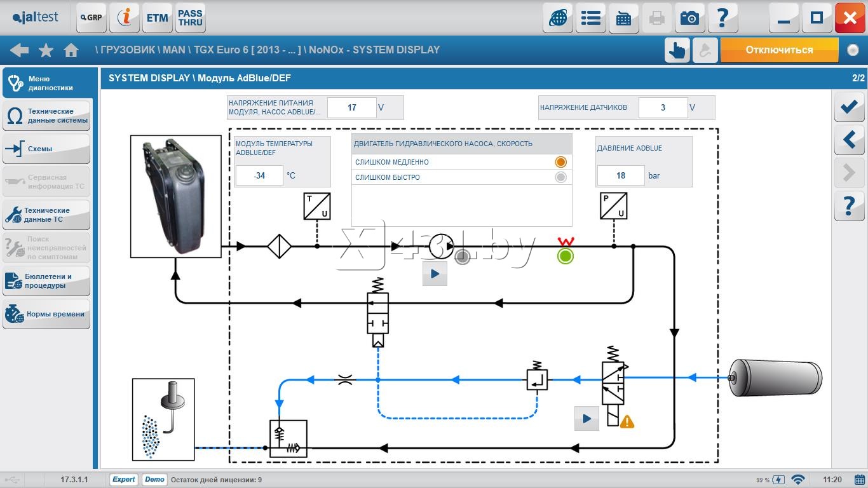868x488 pixels.
Task: Click the camera screenshot icon
Action: pyautogui.click(x=689, y=18)
